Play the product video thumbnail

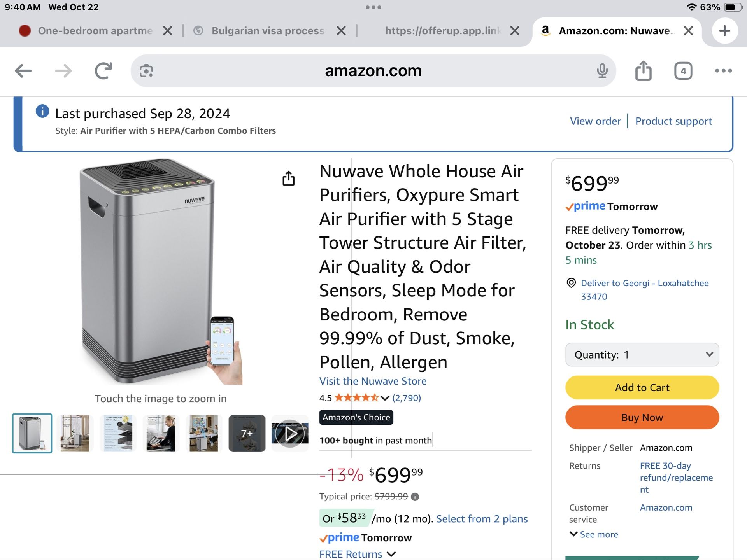click(x=290, y=433)
